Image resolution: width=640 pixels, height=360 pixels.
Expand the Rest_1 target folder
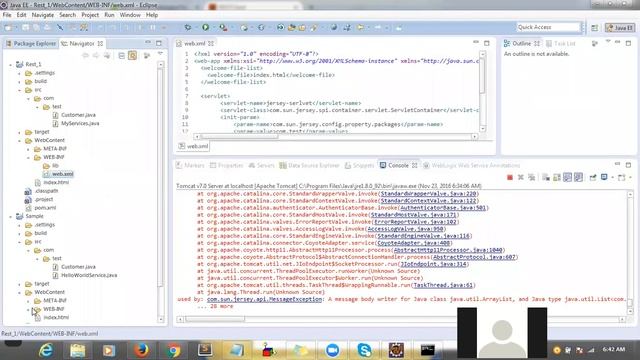pos(19,132)
